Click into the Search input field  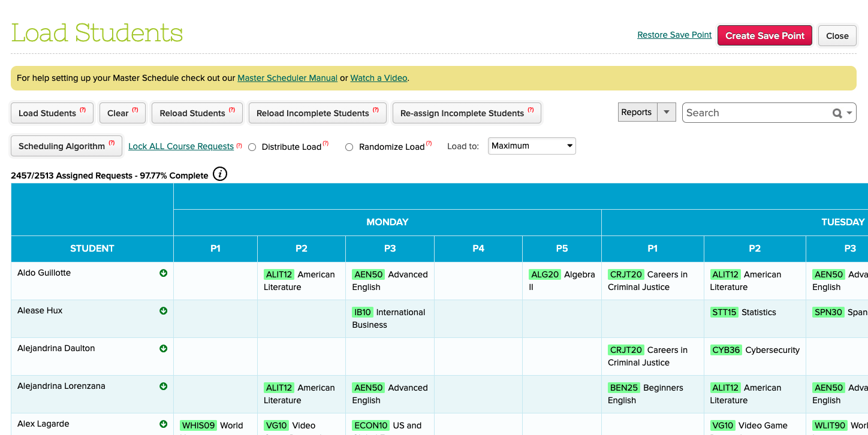[755, 113]
